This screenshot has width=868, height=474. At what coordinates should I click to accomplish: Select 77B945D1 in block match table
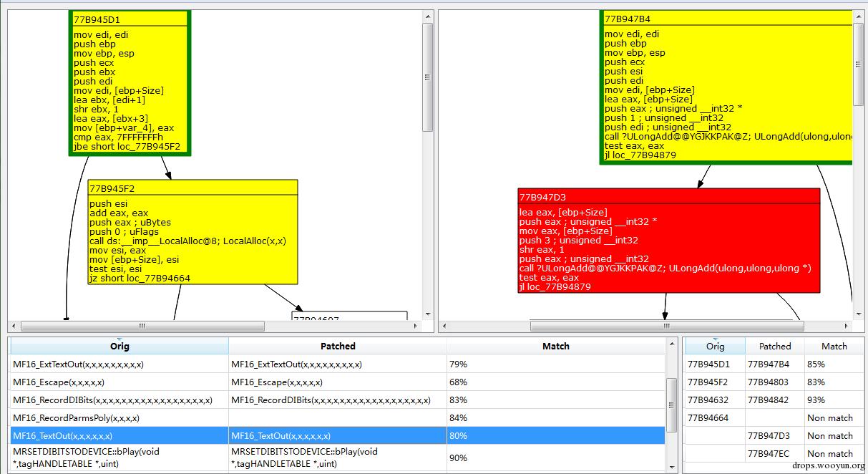[715, 364]
